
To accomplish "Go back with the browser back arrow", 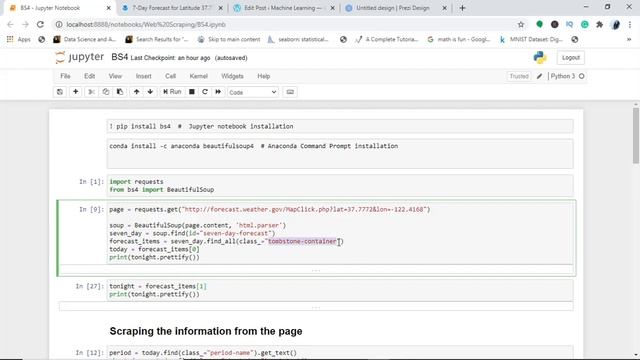I will (11, 24).
